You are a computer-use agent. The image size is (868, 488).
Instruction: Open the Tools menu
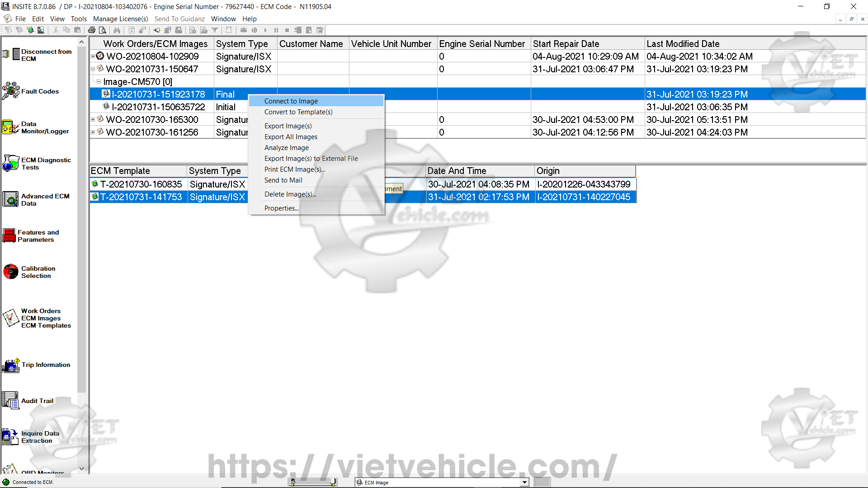point(79,19)
